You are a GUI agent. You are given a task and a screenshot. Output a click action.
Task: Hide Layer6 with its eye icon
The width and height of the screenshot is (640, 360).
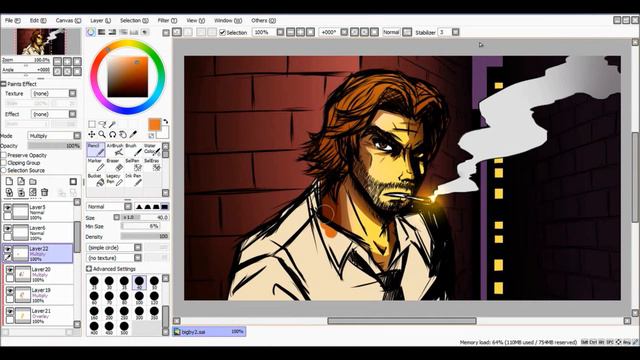click(7, 228)
